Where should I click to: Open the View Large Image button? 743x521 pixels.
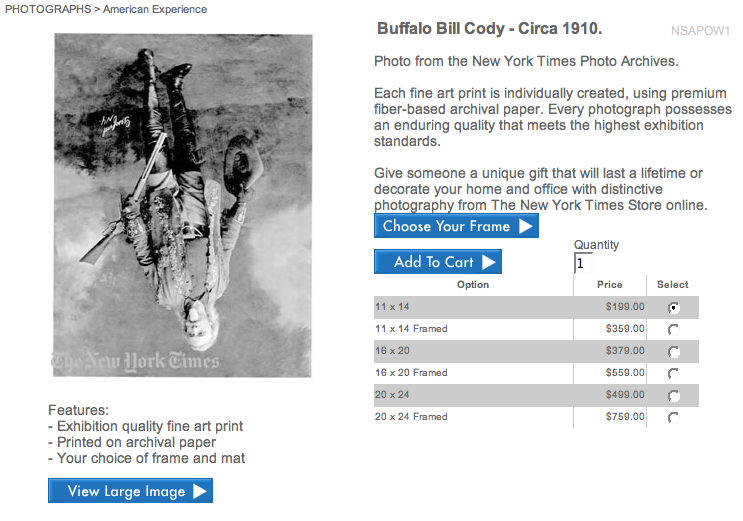(130, 491)
